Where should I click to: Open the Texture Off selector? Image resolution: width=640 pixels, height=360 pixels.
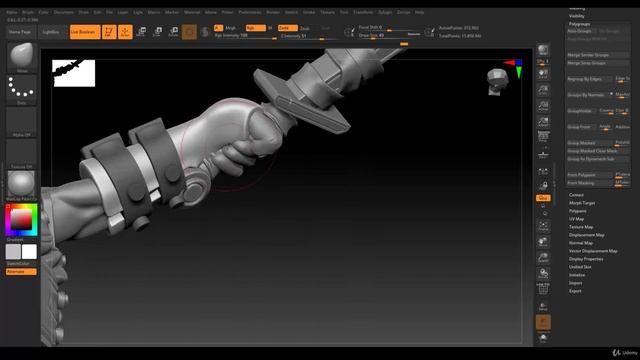(21, 154)
